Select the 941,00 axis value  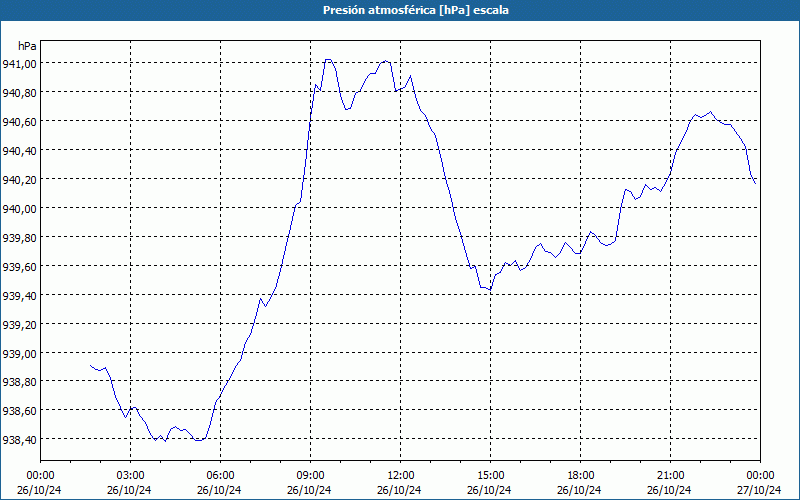click(19, 63)
